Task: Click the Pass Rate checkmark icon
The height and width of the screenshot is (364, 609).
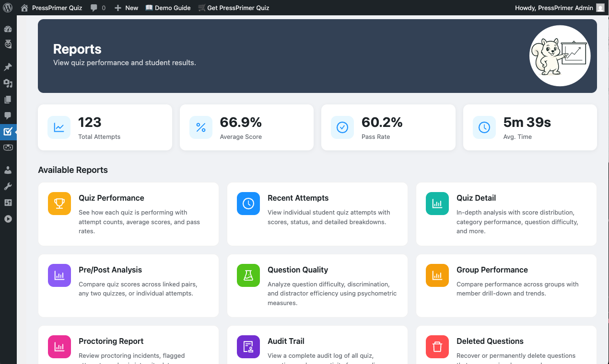Action: tap(342, 127)
